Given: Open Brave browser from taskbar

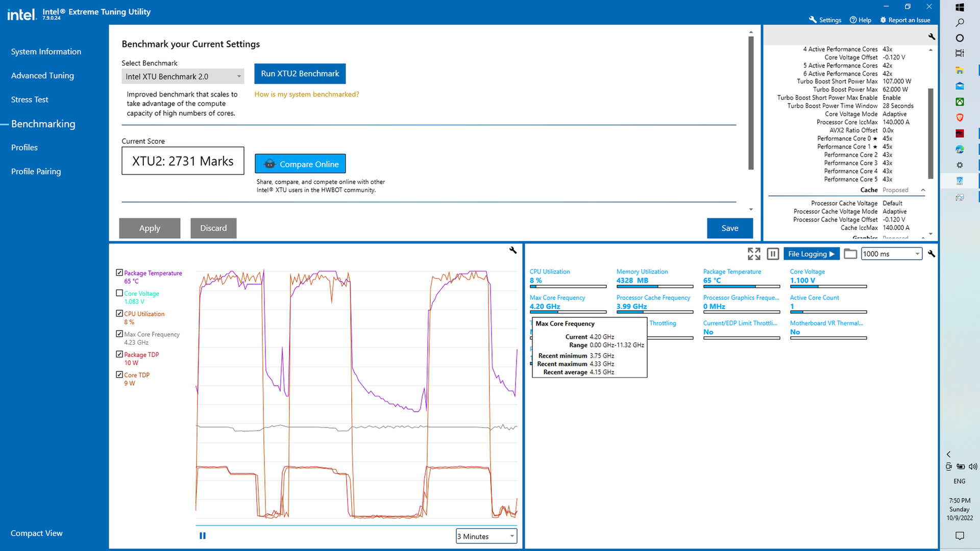Looking at the screenshot, I should 960,117.
